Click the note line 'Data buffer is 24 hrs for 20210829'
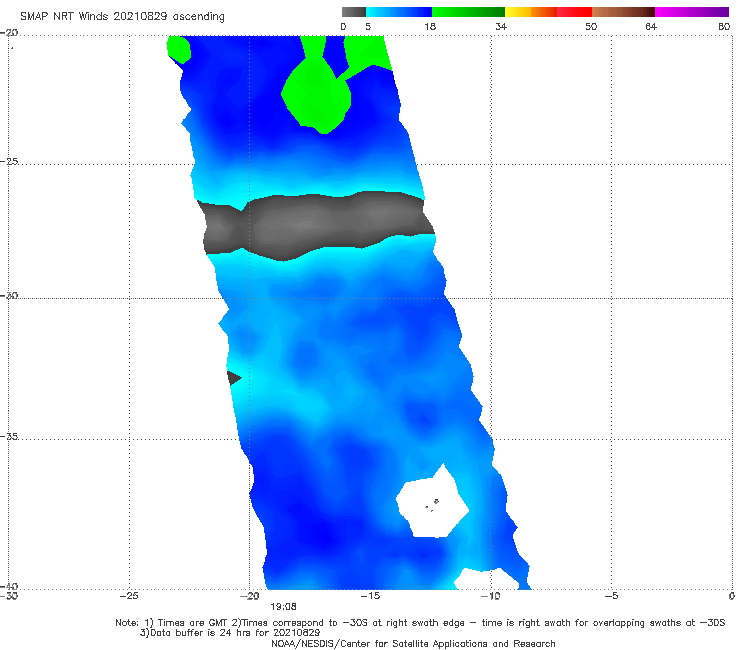Viewport: 740px width, 650px height. click(x=230, y=633)
